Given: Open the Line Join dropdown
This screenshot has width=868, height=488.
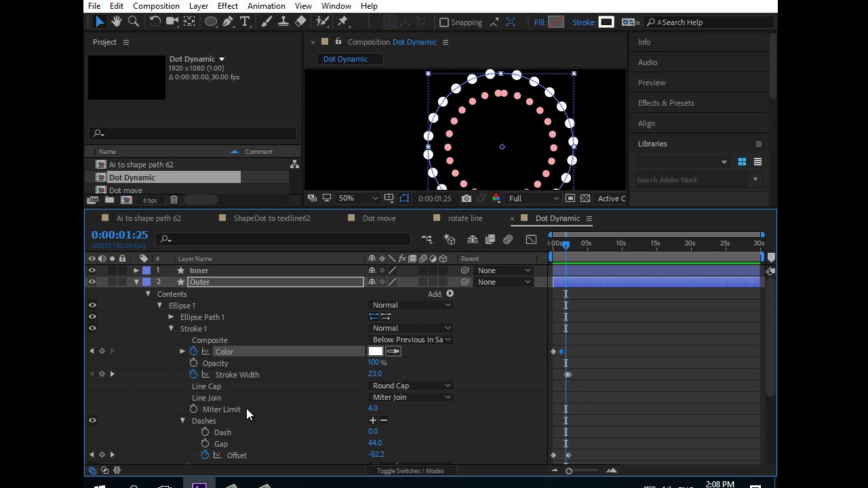Looking at the screenshot, I should pos(411,397).
